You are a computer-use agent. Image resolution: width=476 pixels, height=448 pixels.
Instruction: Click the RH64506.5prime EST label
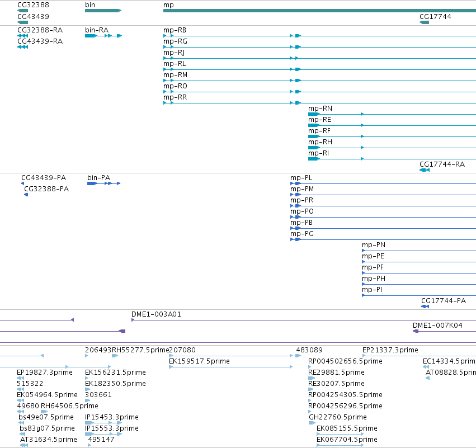tap(69, 406)
